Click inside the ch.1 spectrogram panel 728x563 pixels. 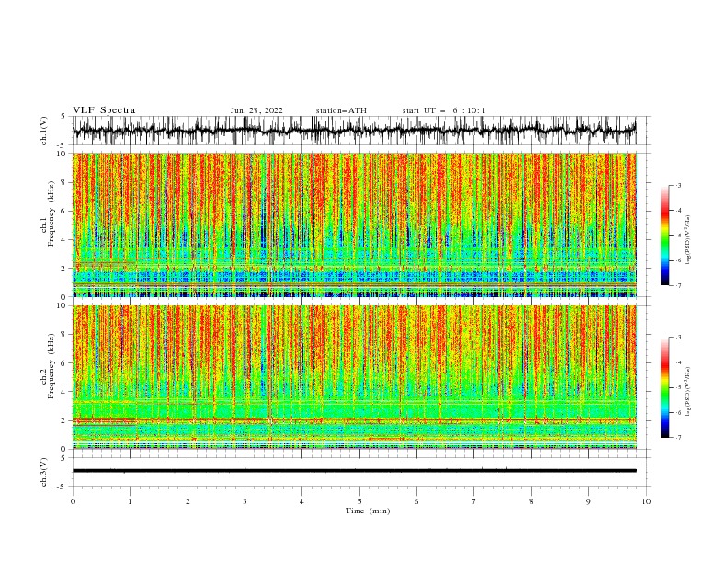point(354,224)
